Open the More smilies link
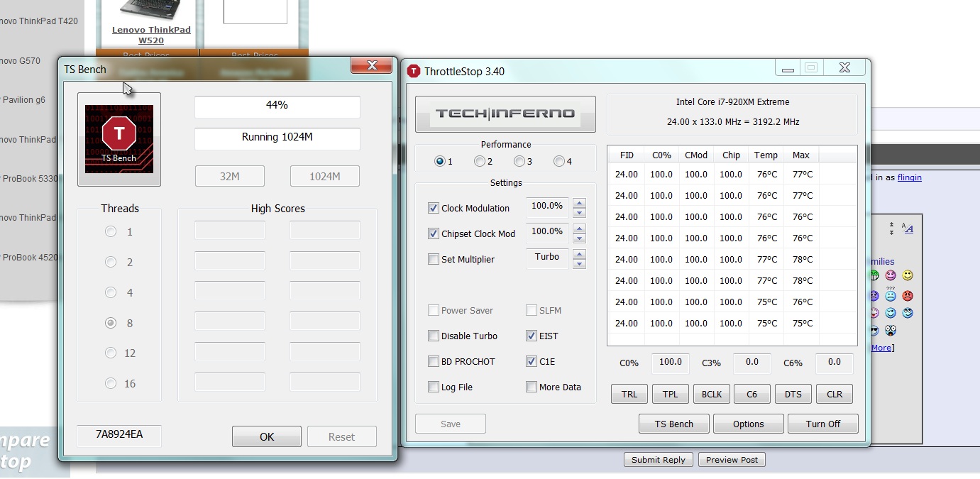 pyautogui.click(x=881, y=348)
